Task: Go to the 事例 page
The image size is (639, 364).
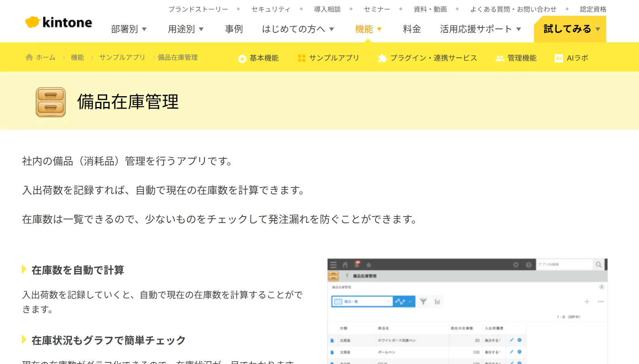Action: pos(234,29)
